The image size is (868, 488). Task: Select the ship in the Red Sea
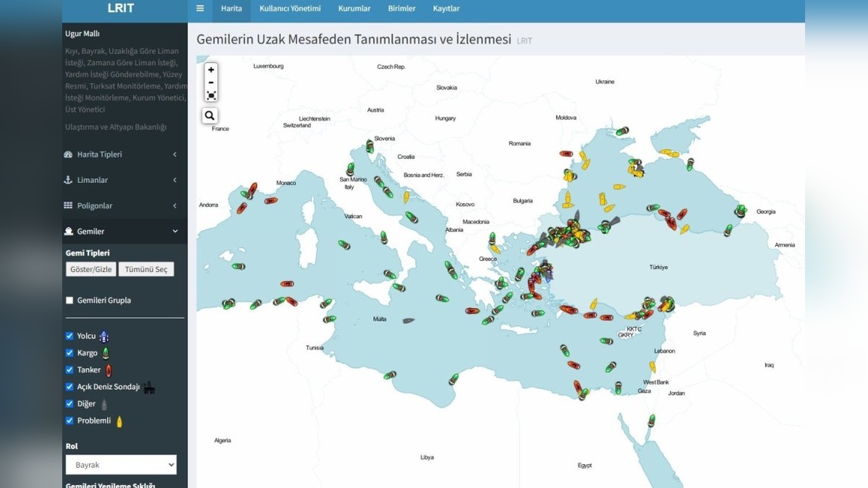(x=651, y=420)
